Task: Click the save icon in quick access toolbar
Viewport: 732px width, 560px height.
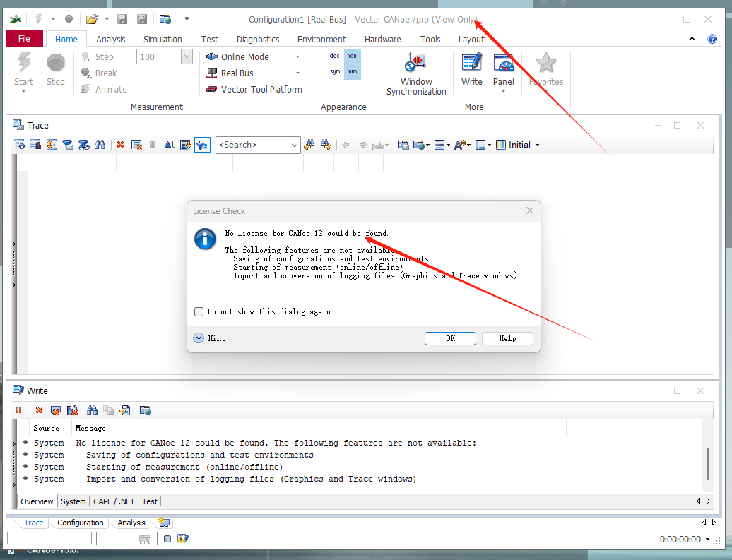Action: (122, 19)
